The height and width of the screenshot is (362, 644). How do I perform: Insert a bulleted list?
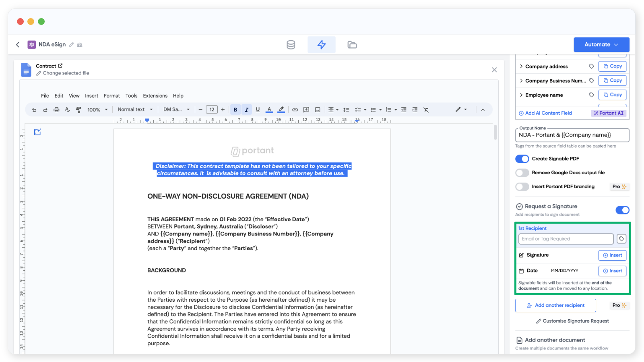[373, 109]
